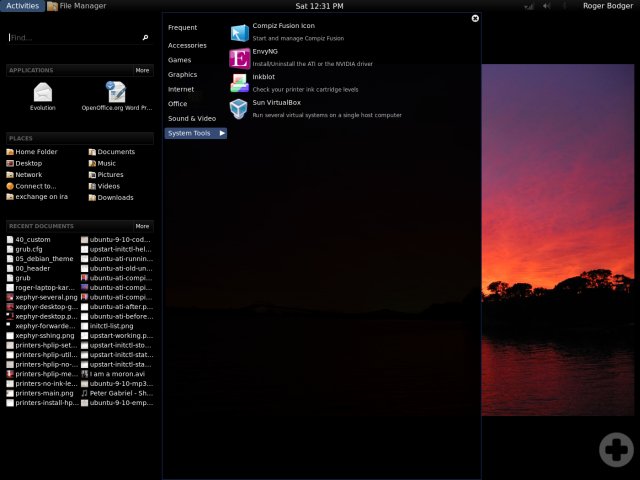
Task: Click the clock in top bar
Action: click(x=319, y=6)
